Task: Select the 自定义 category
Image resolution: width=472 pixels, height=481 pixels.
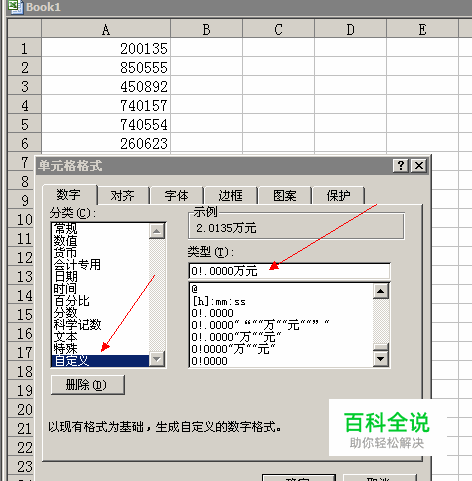Action: tap(100, 361)
